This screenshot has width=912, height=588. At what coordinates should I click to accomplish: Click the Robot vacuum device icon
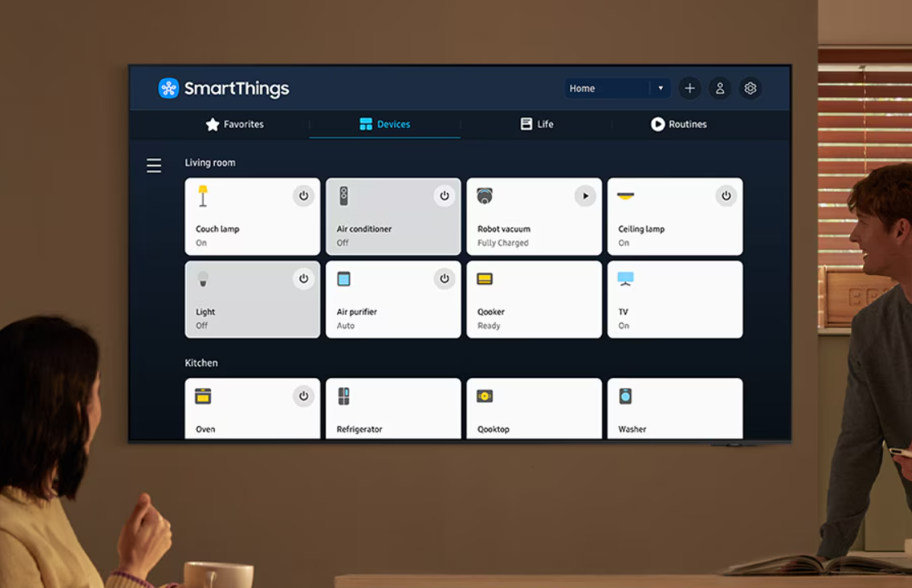pyautogui.click(x=484, y=196)
